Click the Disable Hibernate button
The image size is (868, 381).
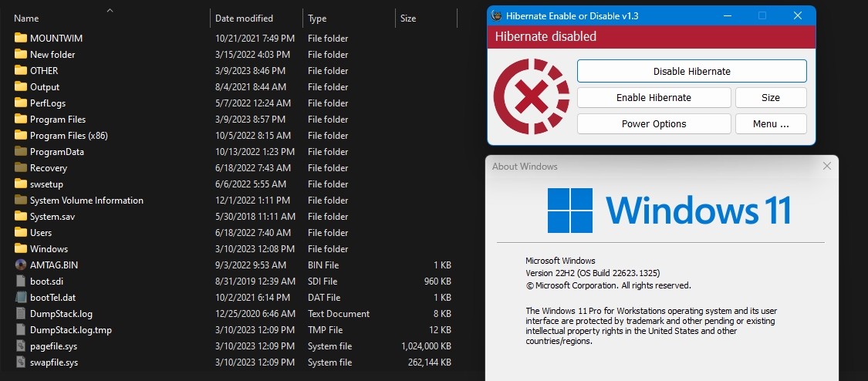[691, 71]
